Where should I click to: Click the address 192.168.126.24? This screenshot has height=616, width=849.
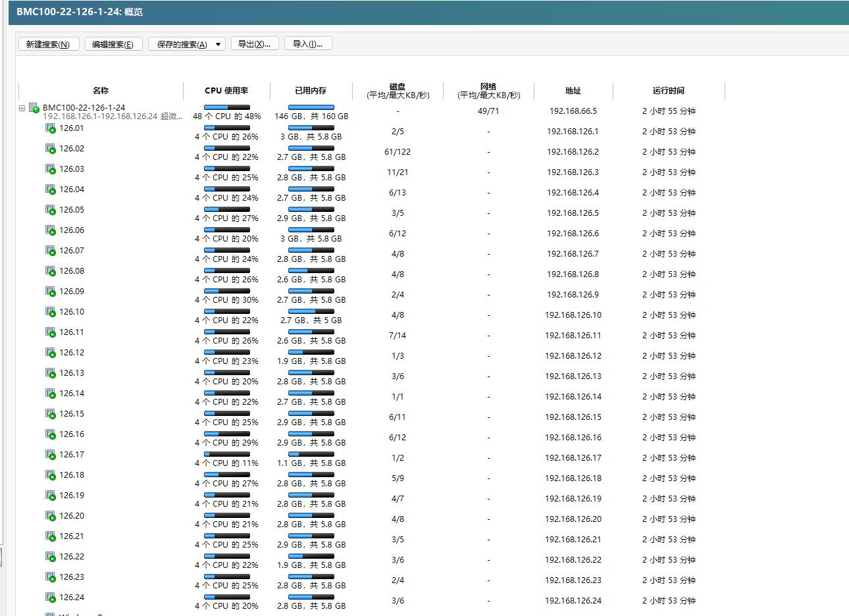click(573, 601)
